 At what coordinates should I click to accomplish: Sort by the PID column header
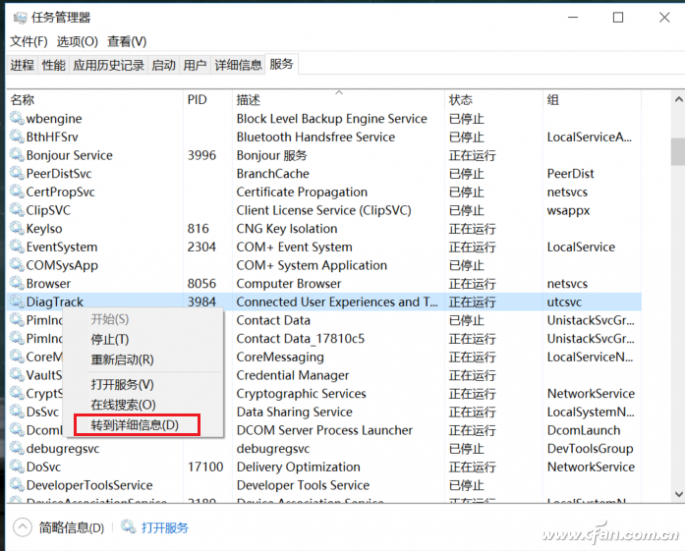[197, 100]
